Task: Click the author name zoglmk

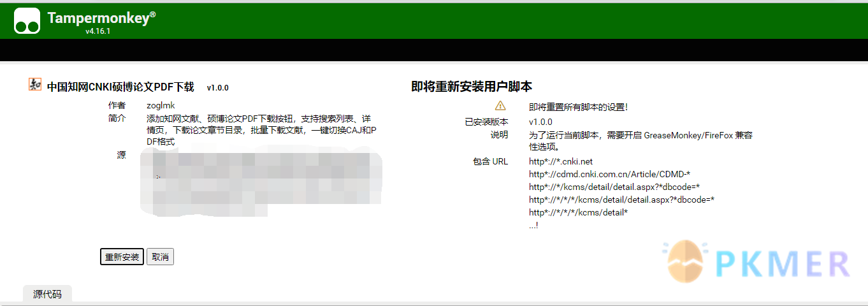Action: pyautogui.click(x=161, y=105)
